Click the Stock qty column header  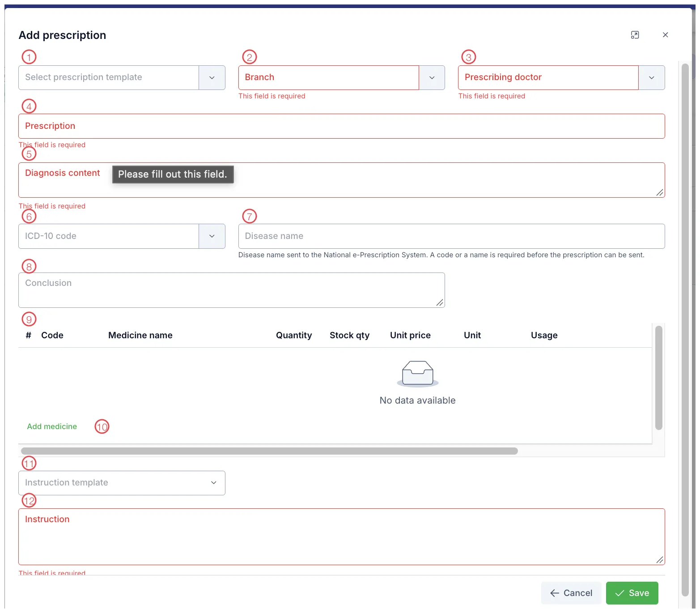350,335
